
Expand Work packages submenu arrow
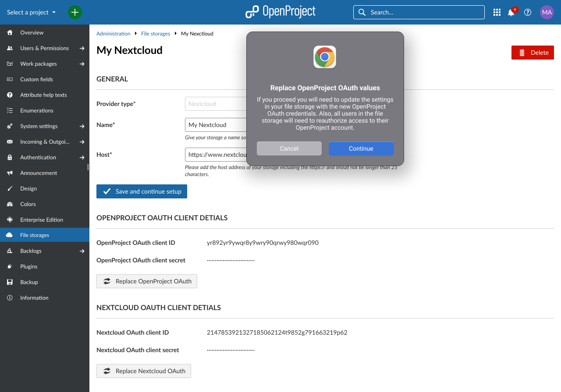(x=82, y=64)
